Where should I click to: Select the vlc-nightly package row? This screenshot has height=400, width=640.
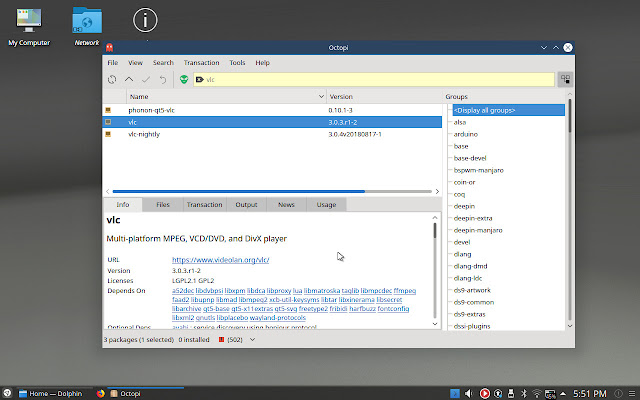pyautogui.click(x=272, y=134)
